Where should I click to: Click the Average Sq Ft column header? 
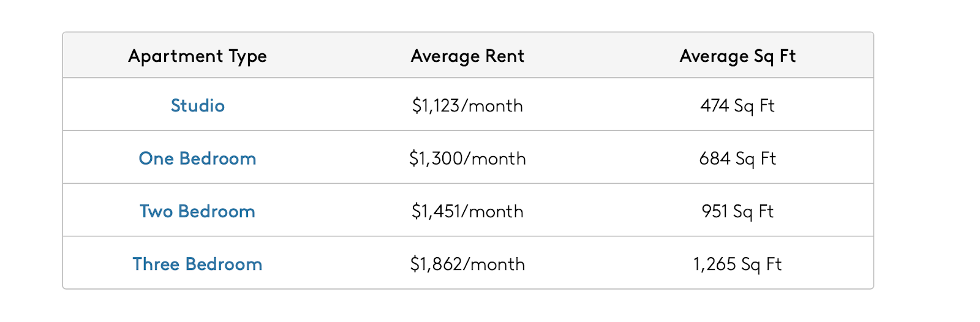(737, 56)
